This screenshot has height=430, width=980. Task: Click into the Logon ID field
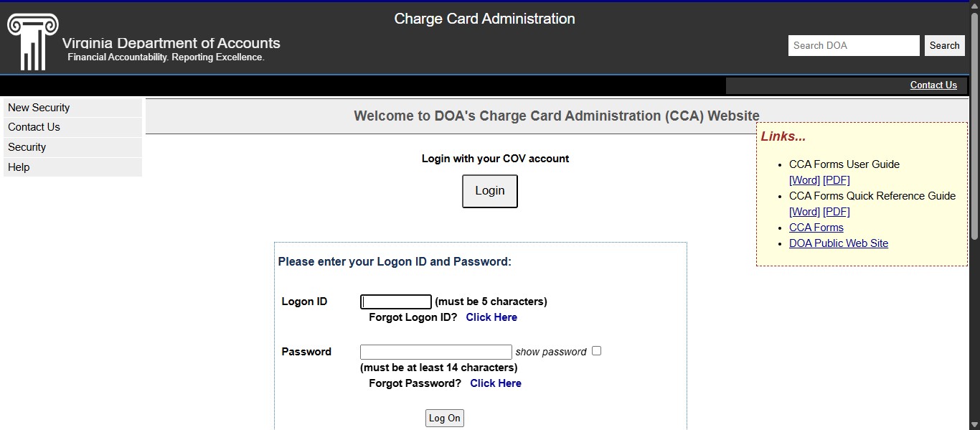click(395, 302)
